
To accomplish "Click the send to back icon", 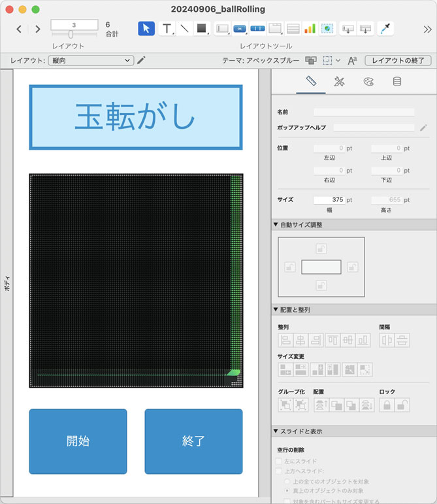I will [366, 405].
